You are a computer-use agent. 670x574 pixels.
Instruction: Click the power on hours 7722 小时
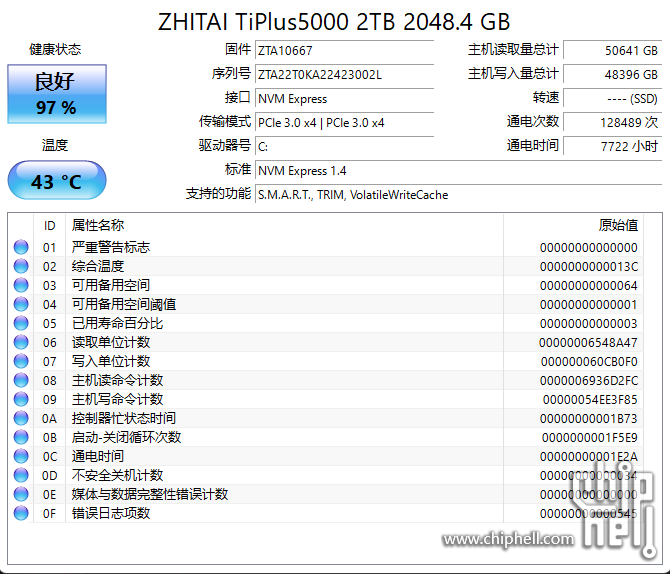(x=613, y=146)
